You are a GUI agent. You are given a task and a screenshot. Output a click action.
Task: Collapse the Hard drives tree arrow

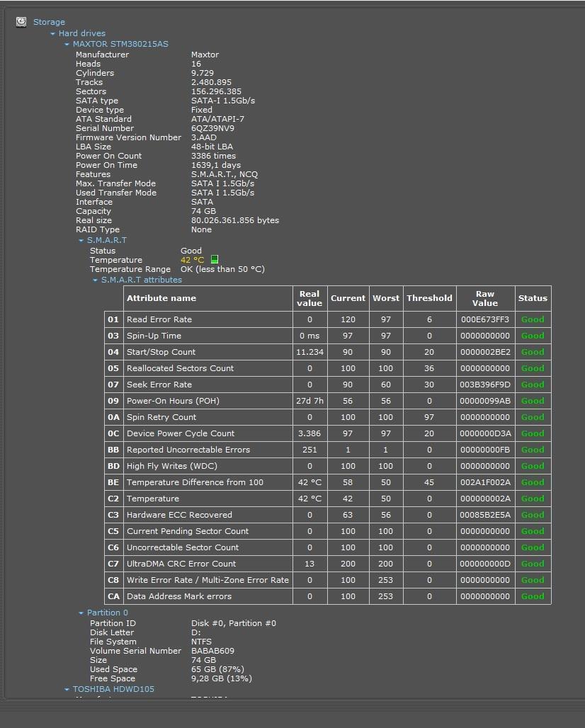(52, 34)
